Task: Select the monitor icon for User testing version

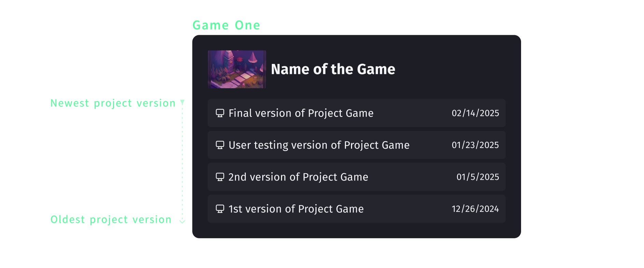Action: [x=220, y=145]
